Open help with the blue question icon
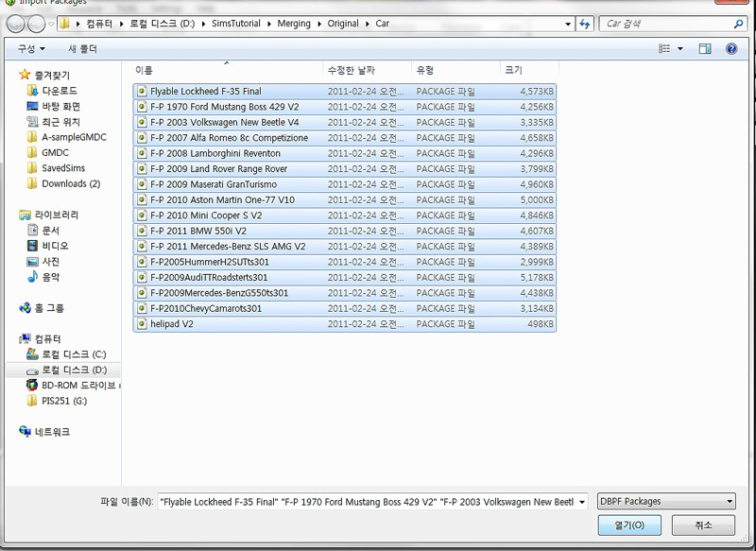Viewport: 756px width, 551px height. (x=731, y=49)
